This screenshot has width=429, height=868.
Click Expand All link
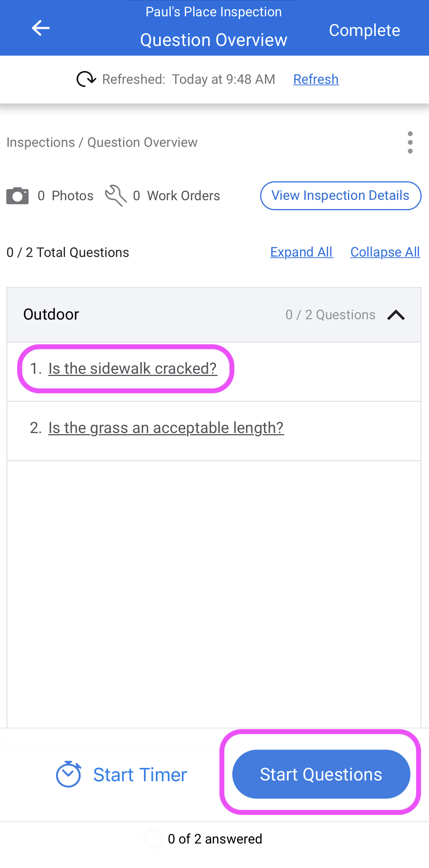click(x=301, y=252)
